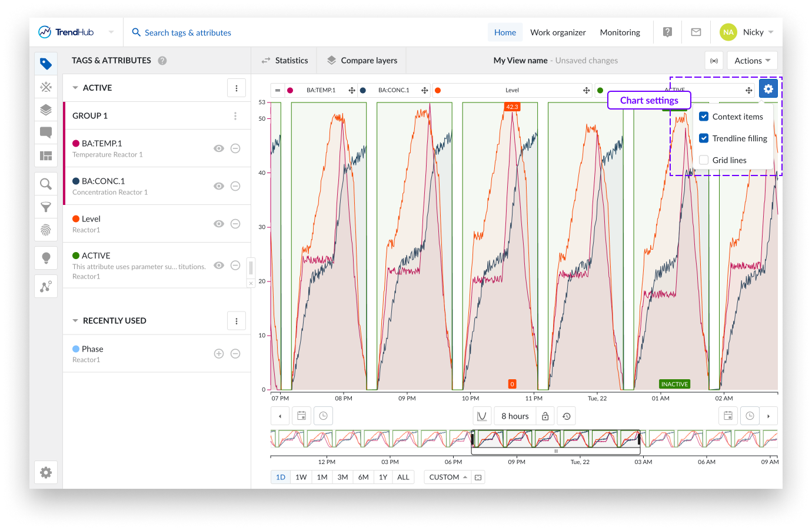
Task: Enable the Grid lines checkbox
Action: (704, 160)
